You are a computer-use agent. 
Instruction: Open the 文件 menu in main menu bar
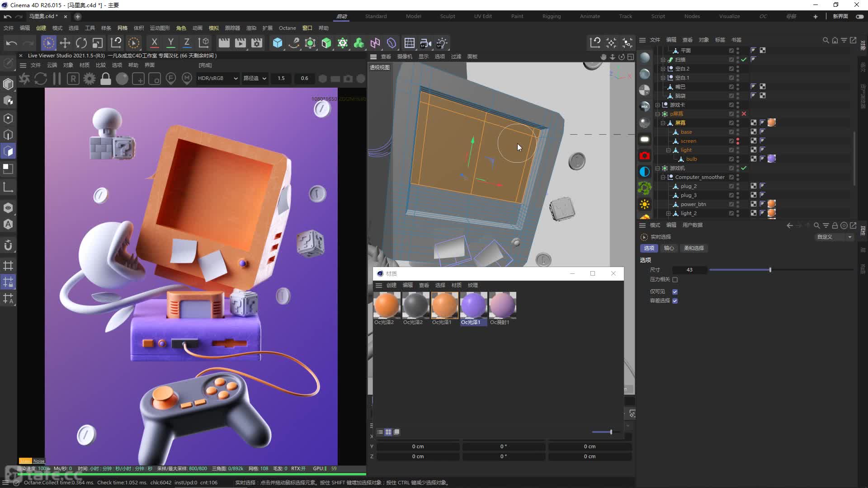[x=9, y=28]
